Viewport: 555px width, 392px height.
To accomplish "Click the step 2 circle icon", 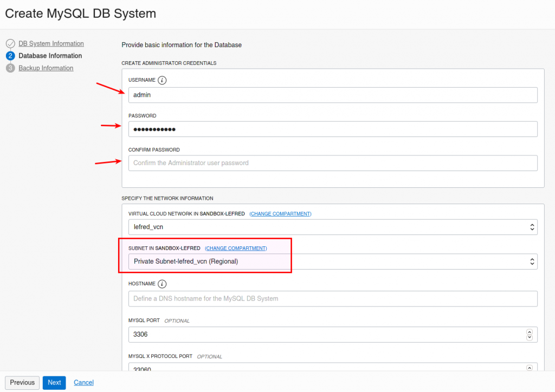I will 10,56.
